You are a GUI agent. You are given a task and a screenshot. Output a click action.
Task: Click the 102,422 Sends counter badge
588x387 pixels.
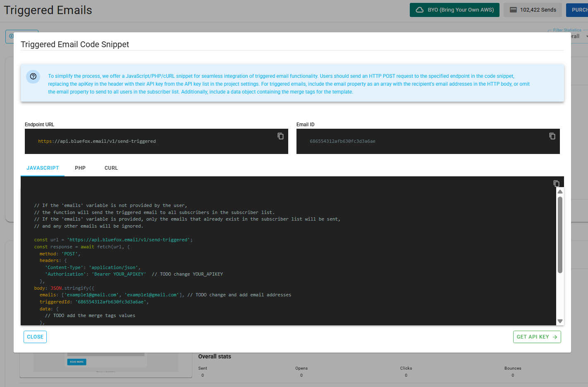pyautogui.click(x=533, y=10)
